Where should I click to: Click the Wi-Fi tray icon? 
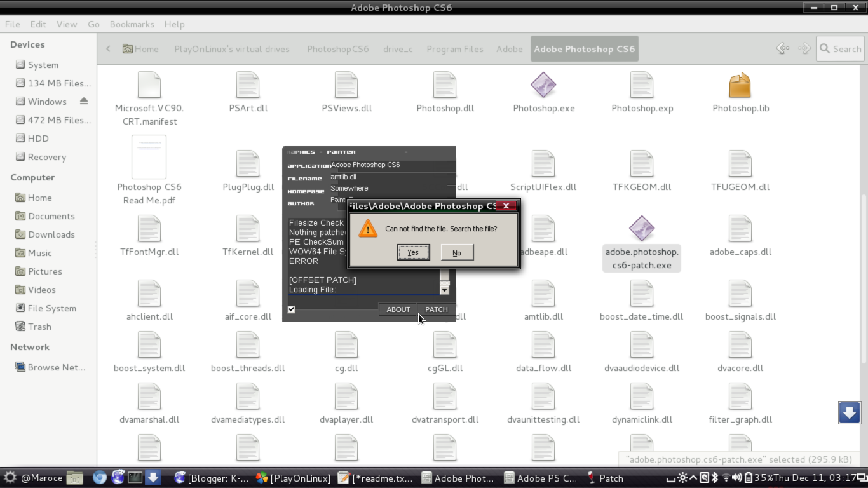(x=726, y=478)
